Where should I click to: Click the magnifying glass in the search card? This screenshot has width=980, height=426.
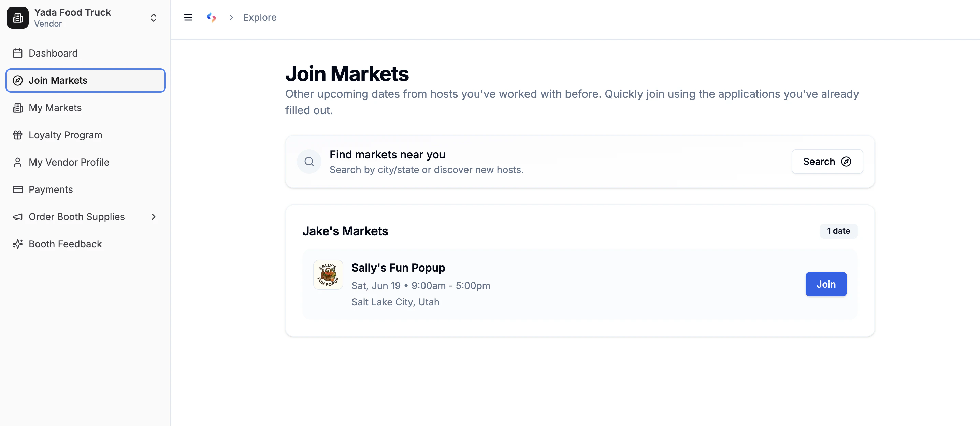coord(309,162)
